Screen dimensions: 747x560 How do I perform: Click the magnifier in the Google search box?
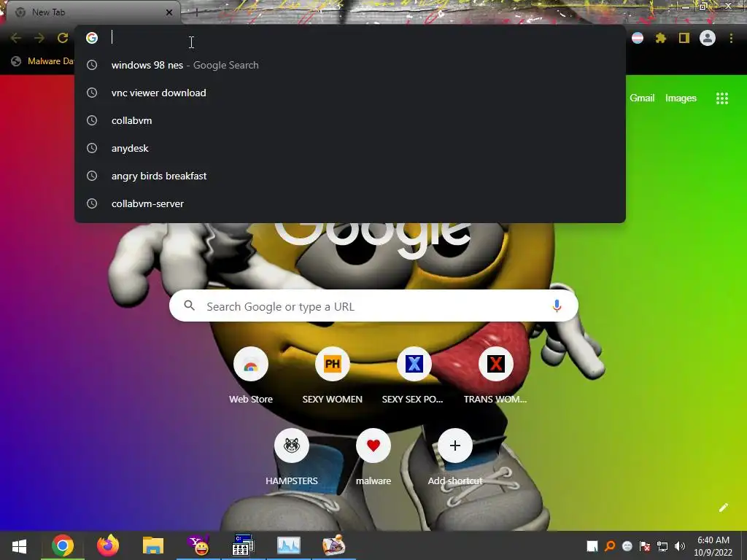click(x=189, y=306)
